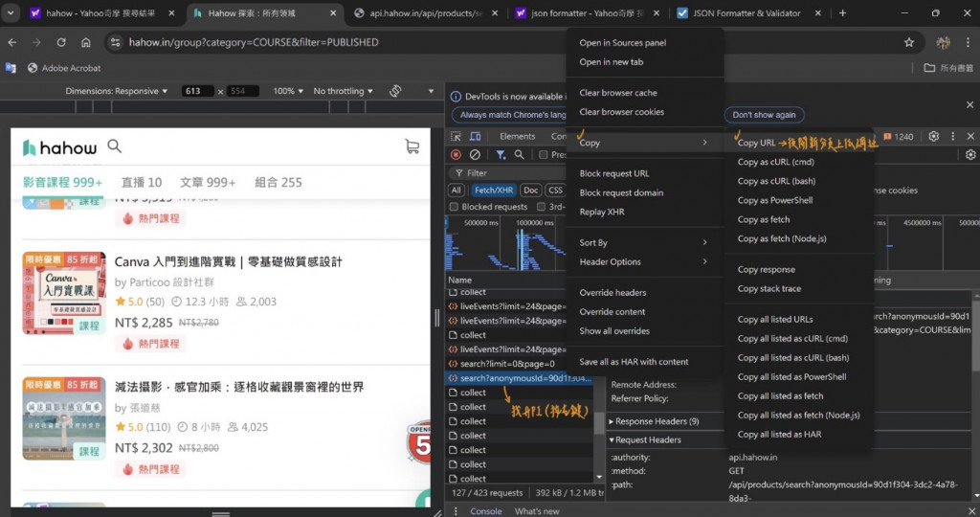Reload the current page
This screenshot has width=980, height=517.
(61, 42)
